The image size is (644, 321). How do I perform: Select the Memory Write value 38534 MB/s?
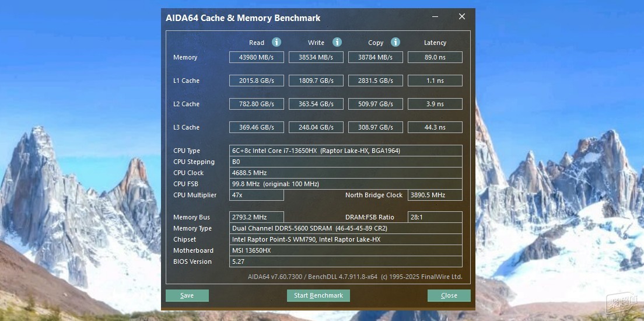(316, 57)
